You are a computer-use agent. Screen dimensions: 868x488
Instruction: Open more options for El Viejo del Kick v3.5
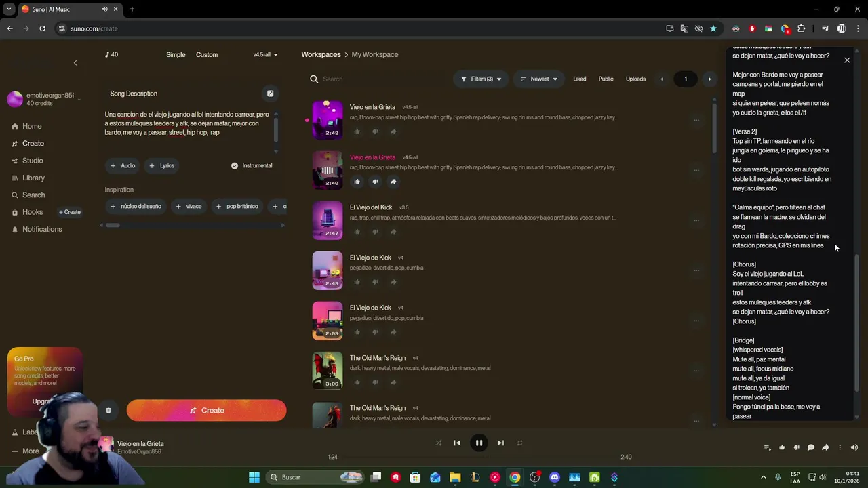tap(696, 220)
